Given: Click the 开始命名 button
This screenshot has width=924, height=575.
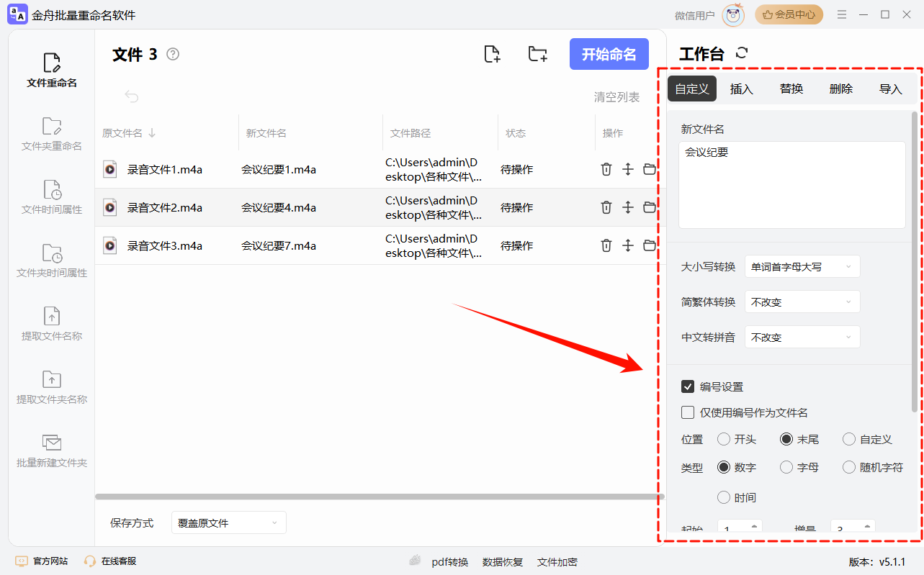Looking at the screenshot, I should [609, 54].
